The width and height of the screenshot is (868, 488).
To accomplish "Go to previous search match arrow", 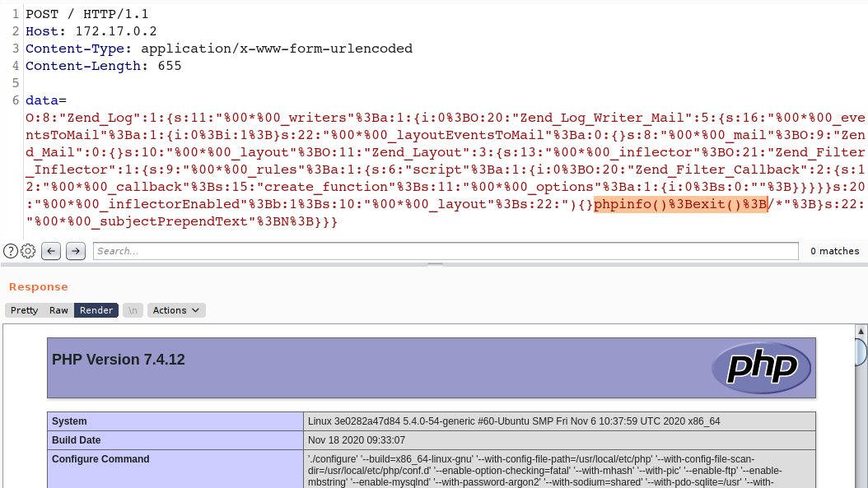I will (51, 251).
